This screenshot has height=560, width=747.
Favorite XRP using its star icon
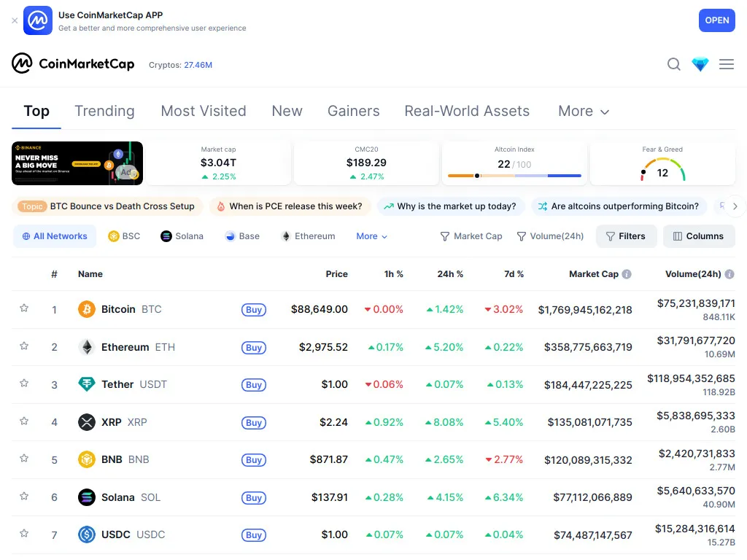pyautogui.click(x=24, y=421)
